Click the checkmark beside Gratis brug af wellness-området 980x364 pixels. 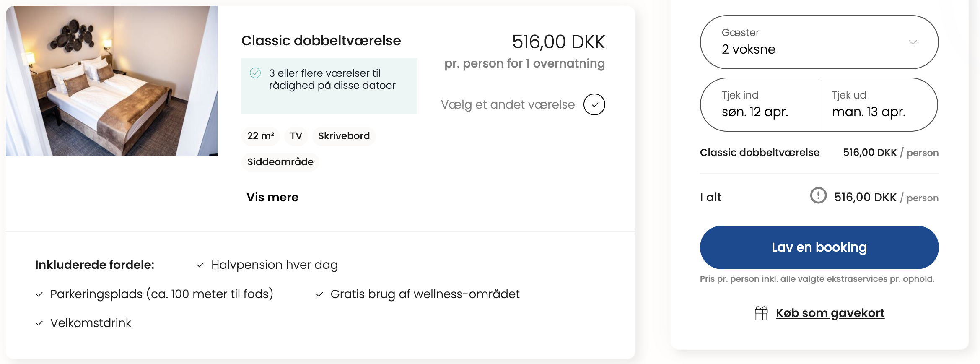(x=320, y=294)
